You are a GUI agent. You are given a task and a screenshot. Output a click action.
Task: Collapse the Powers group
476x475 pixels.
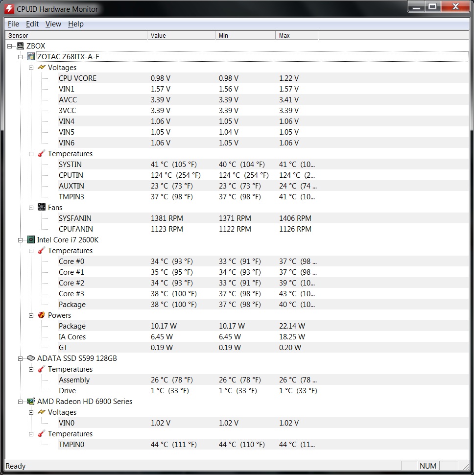pyautogui.click(x=31, y=316)
